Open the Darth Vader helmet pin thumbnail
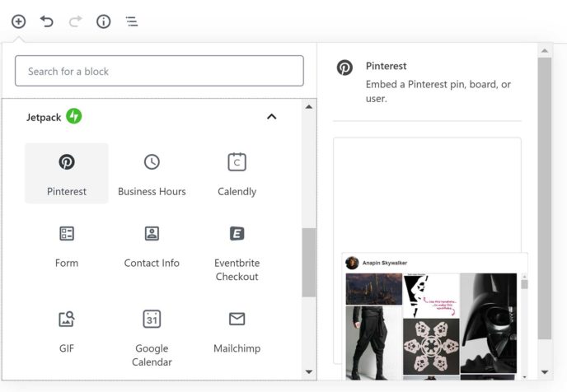Viewport: 567px width, 392px height. click(x=488, y=324)
